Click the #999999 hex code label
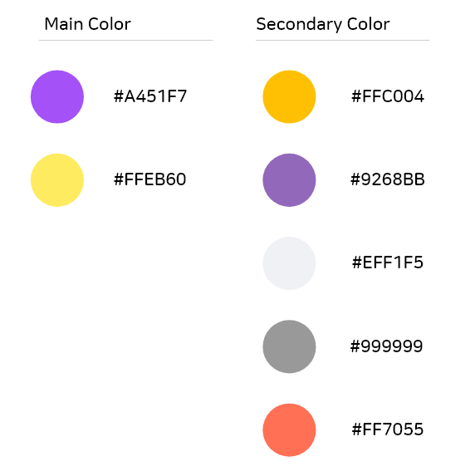 pyautogui.click(x=386, y=346)
